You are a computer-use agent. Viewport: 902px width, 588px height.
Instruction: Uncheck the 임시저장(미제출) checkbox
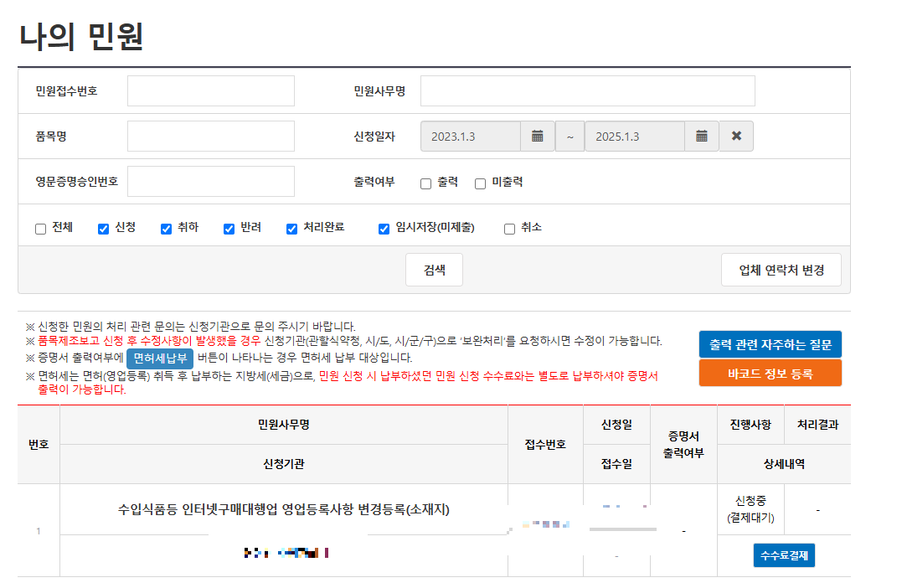pos(384,229)
